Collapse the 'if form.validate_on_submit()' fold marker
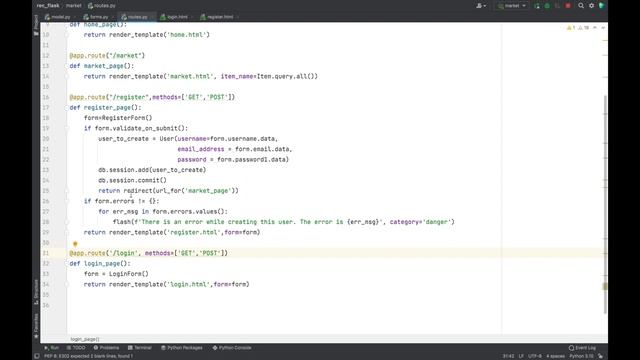The width and height of the screenshot is (640, 360). coord(67,129)
